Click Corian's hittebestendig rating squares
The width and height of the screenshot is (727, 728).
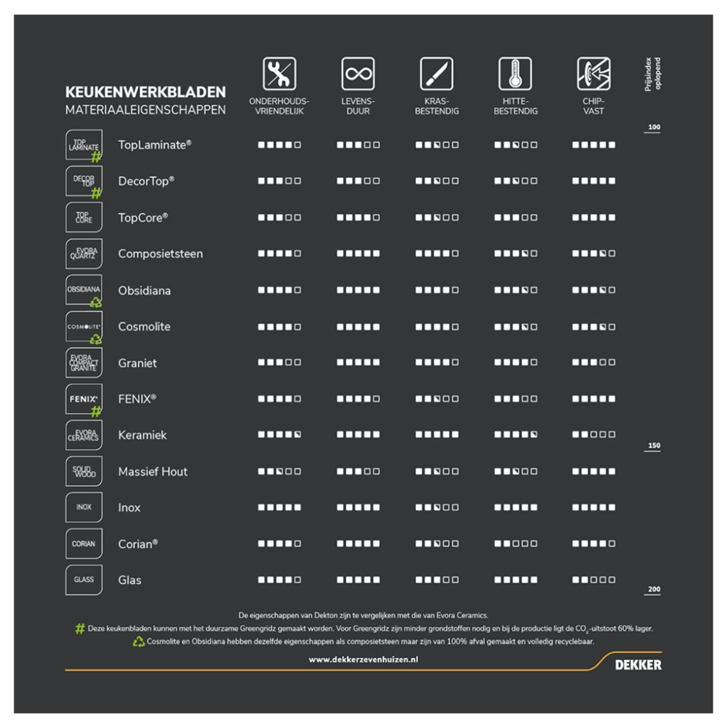pos(516,544)
